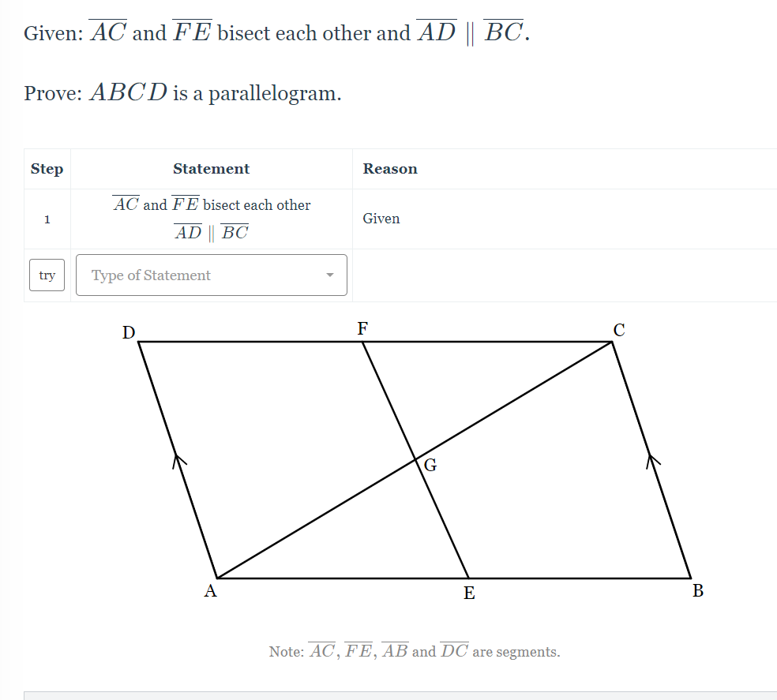Select point F on the diagram
Screen dimensions: 777x700
coord(362,329)
